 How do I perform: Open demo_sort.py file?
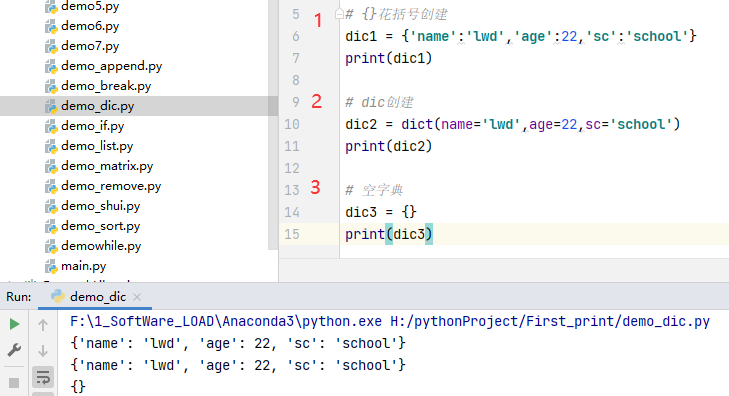click(100, 226)
